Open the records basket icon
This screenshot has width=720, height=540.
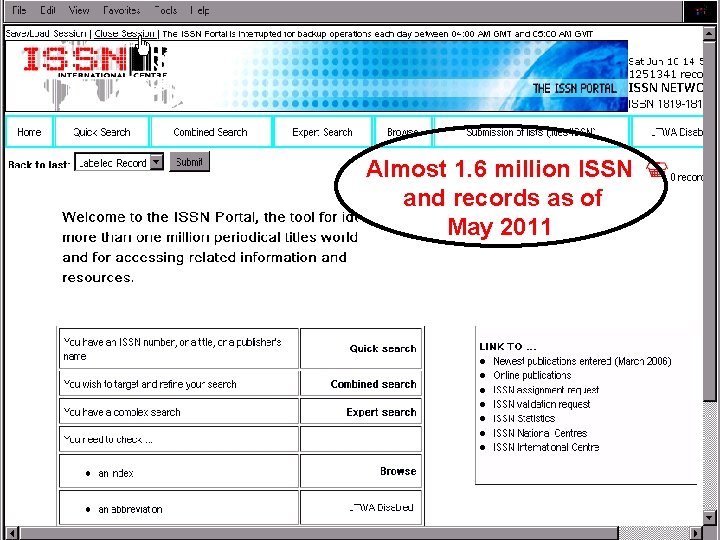657,170
